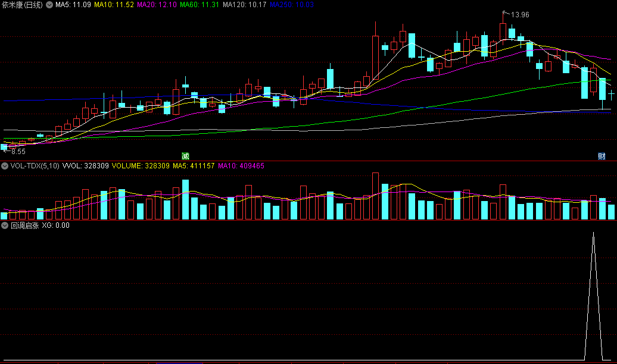The height and width of the screenshot is (364, 617).
Task: Select the MA120: 10.17 label
Action: [244, 5]
